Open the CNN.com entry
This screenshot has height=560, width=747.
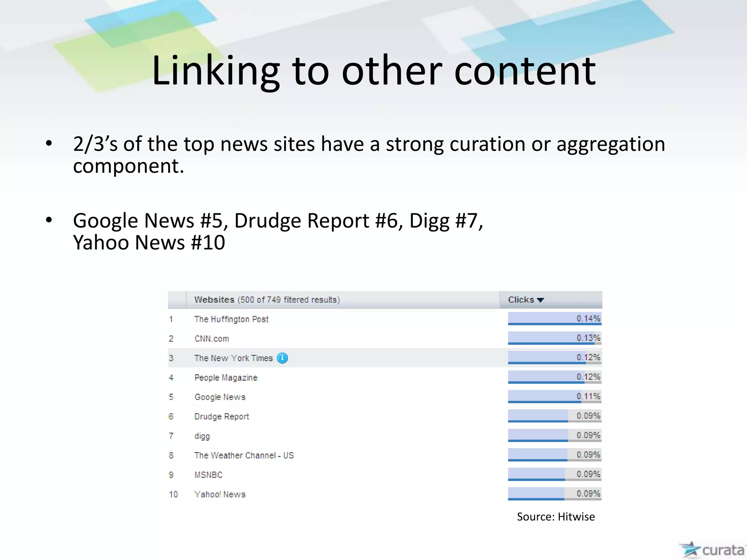212,339
